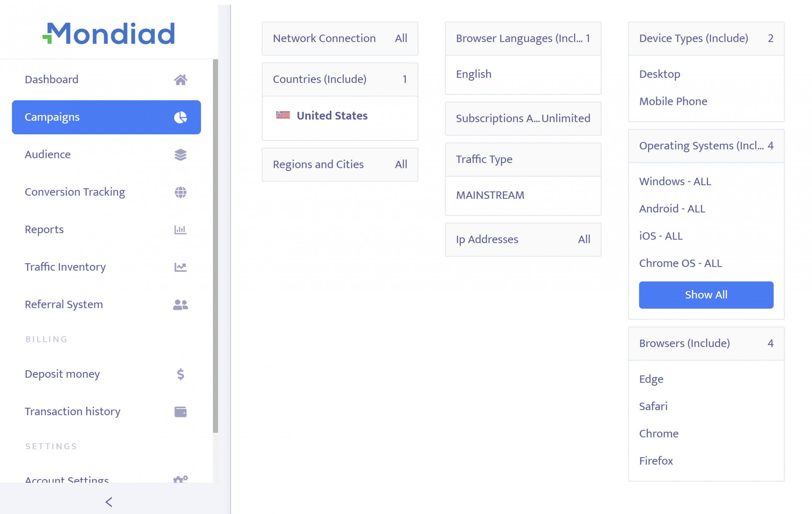Open the Dashboard menu item
812x514 pixels.
coord(106,80)
